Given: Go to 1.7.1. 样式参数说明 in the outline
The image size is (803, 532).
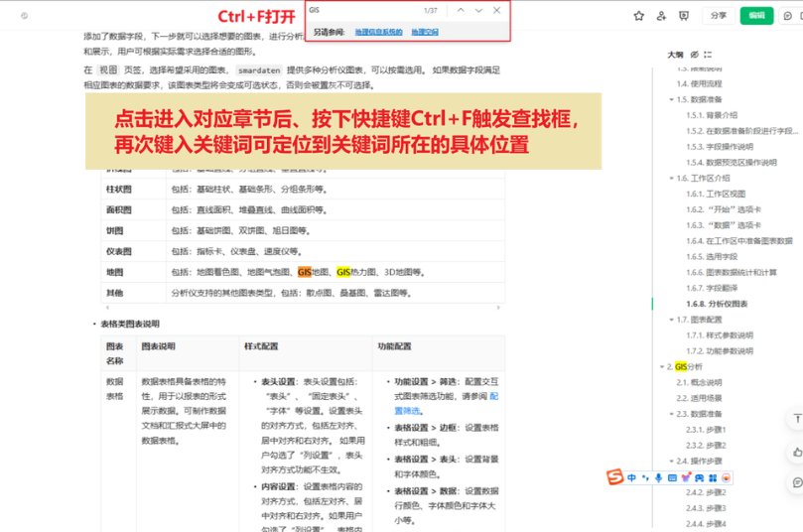Looking at the screenshot, I should (x=720, y=335).
